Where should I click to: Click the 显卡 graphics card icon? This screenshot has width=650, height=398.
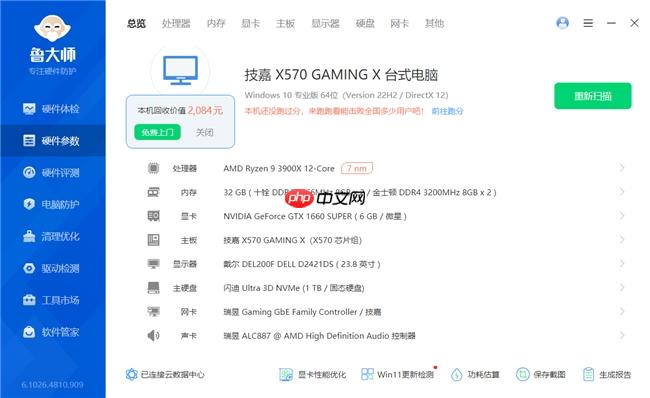click(153, 216)
